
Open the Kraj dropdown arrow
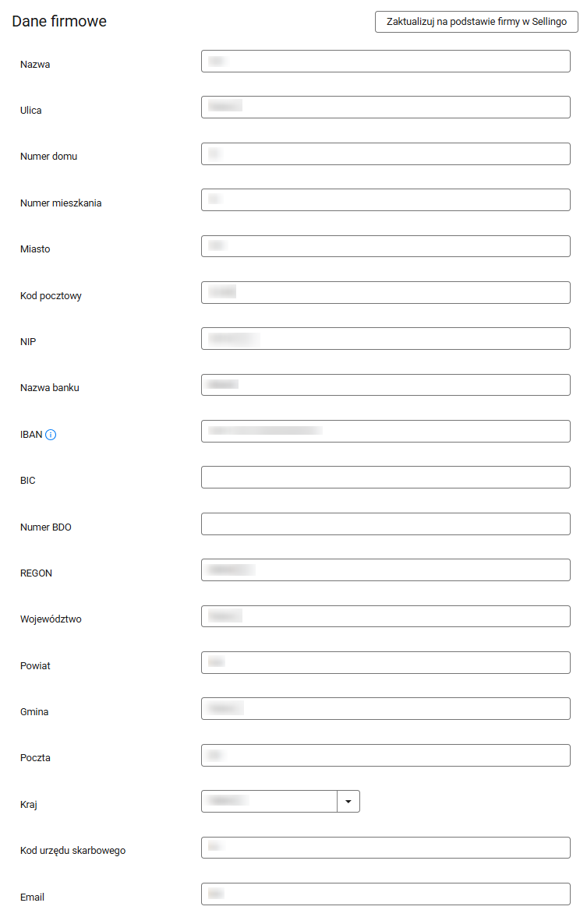pos(348,801)
